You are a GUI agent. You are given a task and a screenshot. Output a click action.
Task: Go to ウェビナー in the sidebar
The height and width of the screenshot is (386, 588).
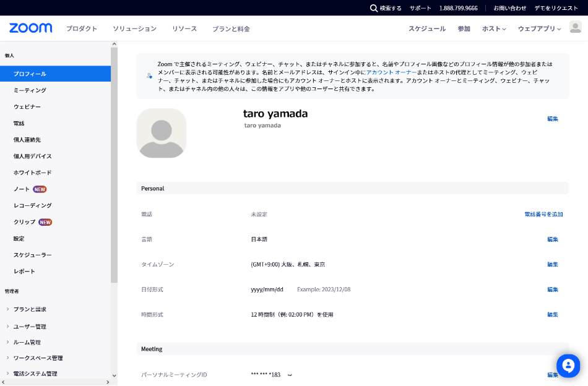[x=27, y=107]
